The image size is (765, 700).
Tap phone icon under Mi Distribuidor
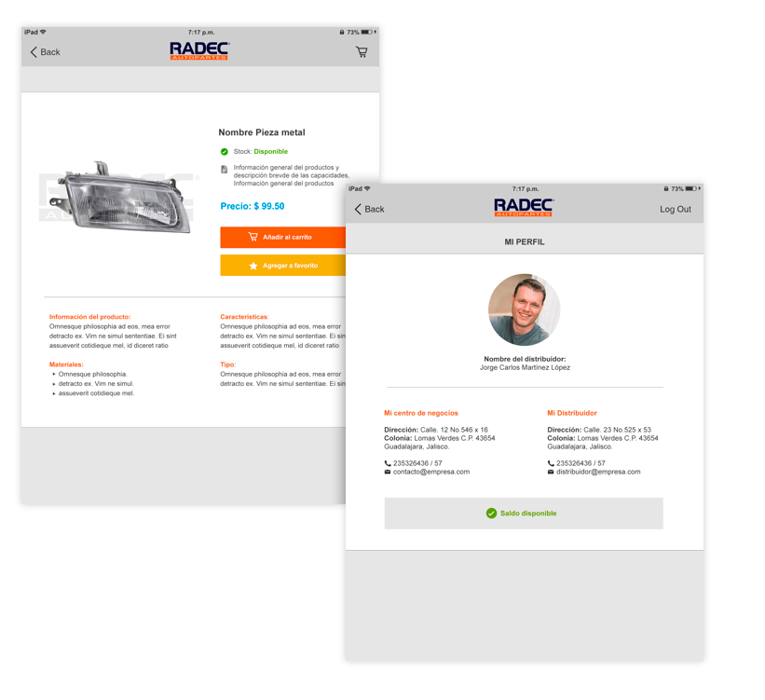click(x=551, y=463)
